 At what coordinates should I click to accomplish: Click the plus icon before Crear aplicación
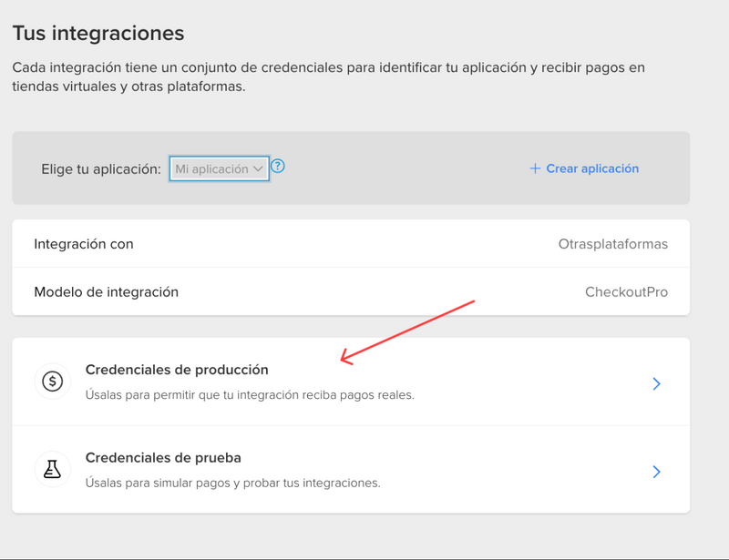(533, 168)
